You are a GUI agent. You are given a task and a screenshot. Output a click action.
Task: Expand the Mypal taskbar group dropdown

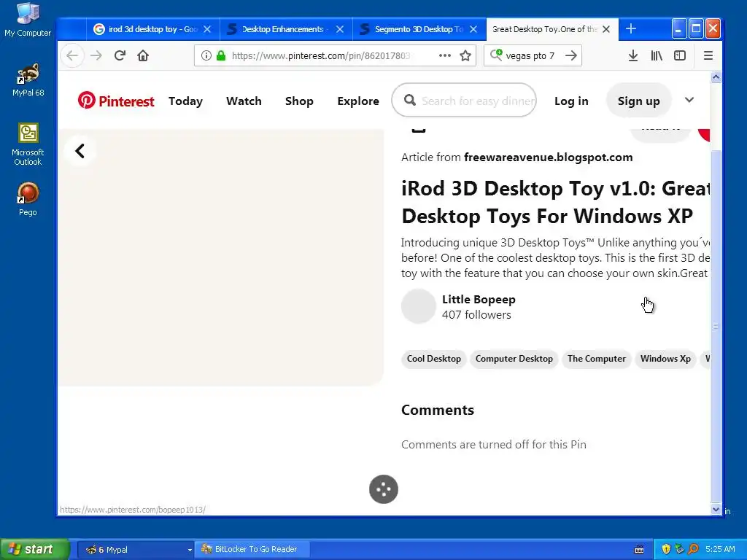[190, 550]
